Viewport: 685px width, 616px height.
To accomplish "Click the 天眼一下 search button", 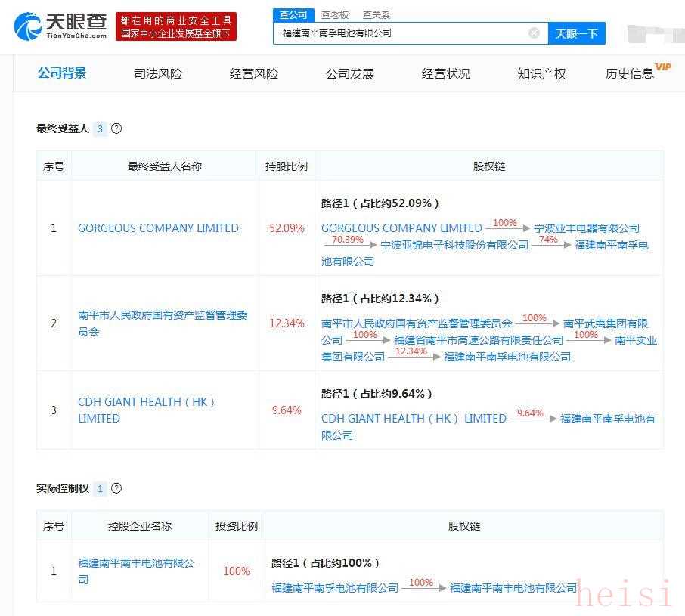I will pos(577,33).
